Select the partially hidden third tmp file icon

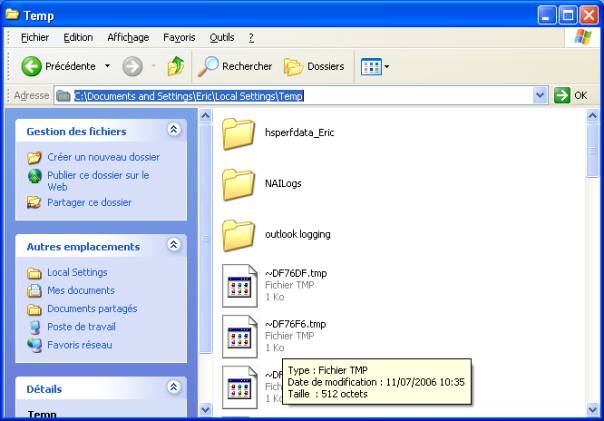240,387
